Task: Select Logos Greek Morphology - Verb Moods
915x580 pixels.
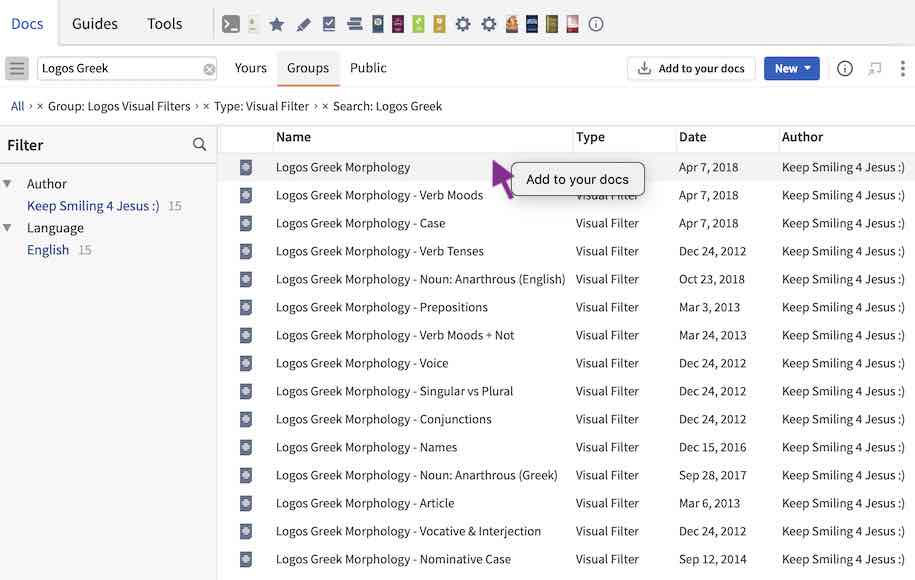Action: [379, 195]
